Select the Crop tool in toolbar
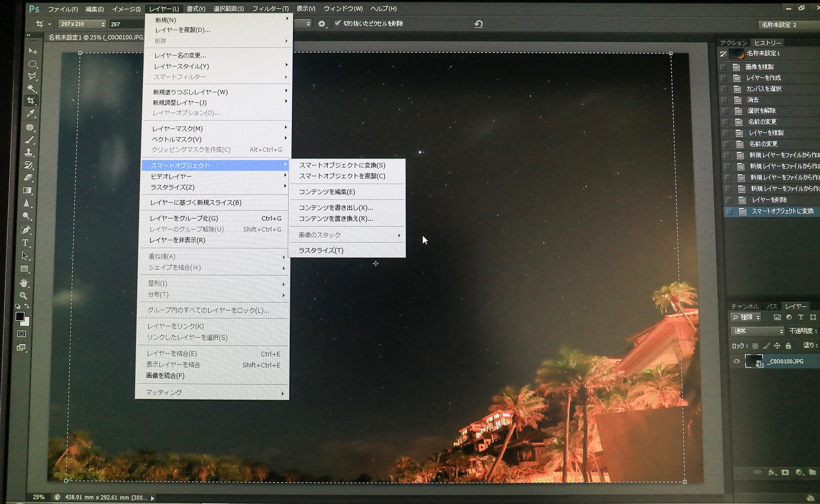Image resolution: width=820 pixels, height=504 pixels. coord(31,100)
